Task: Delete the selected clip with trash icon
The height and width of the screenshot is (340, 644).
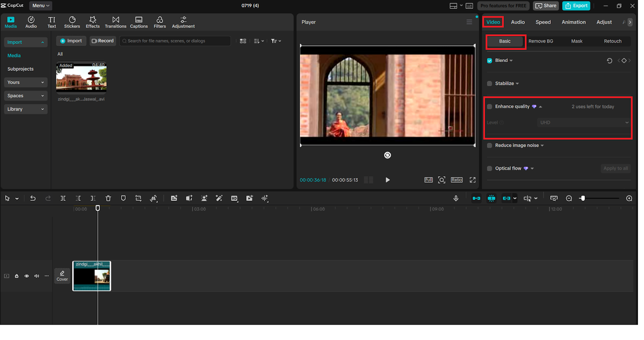Action: click(108, 198)
